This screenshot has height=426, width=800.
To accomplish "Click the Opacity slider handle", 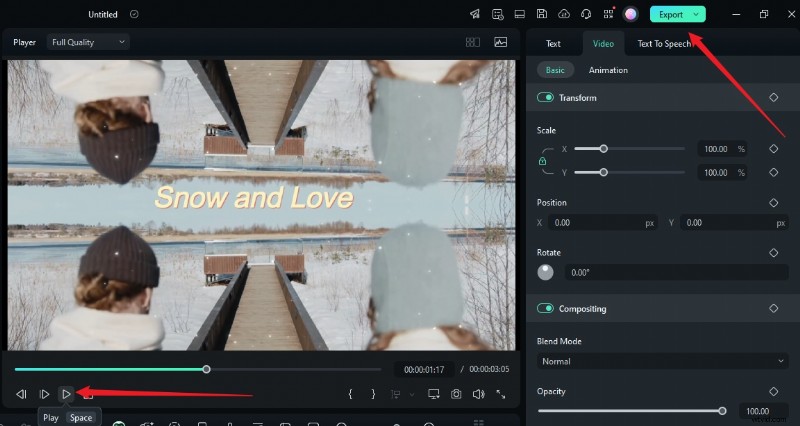I will [x=722, y=411].
